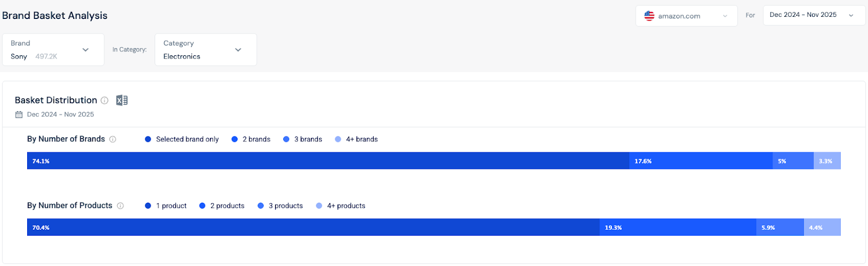Select the 5.9% bar segment in products chart
This screenshot has height=266, width=868.
click(780, 228)
